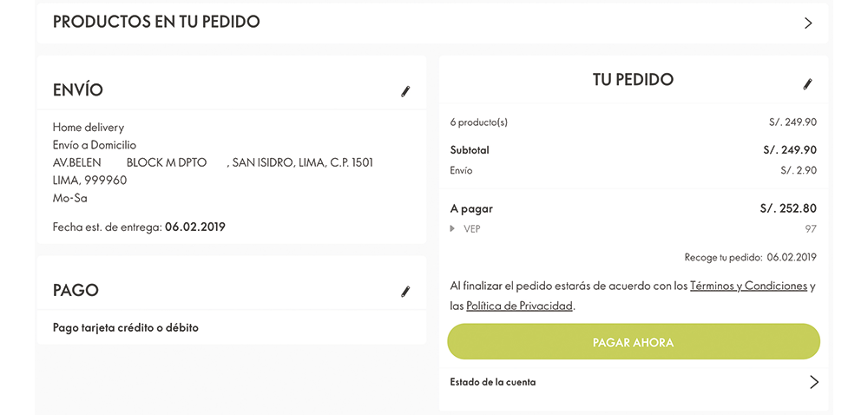Select Pago tarjeta crédito o débito text
This screenshot has width=868, height=415.
coord(126,327)
